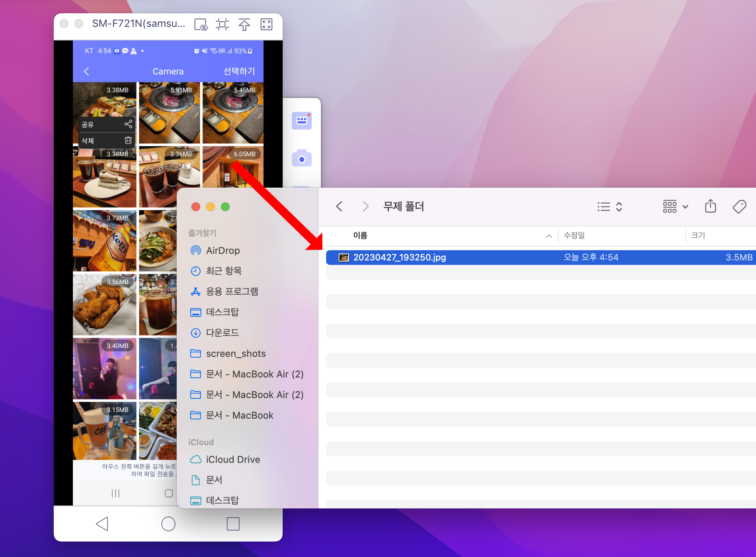The height and width of the screenshot is (557, 756).
Task: Open AirDrop in Finder sidebar
Action: coord(223,251)
